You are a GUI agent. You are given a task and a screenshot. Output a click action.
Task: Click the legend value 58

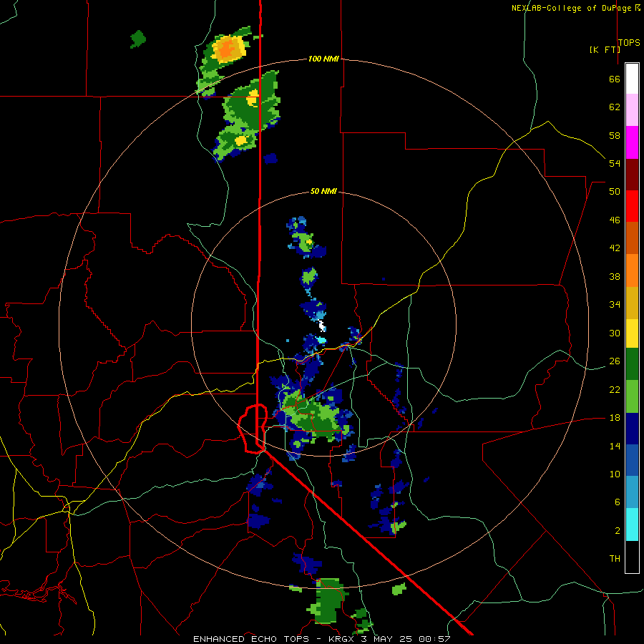(615, 135)
